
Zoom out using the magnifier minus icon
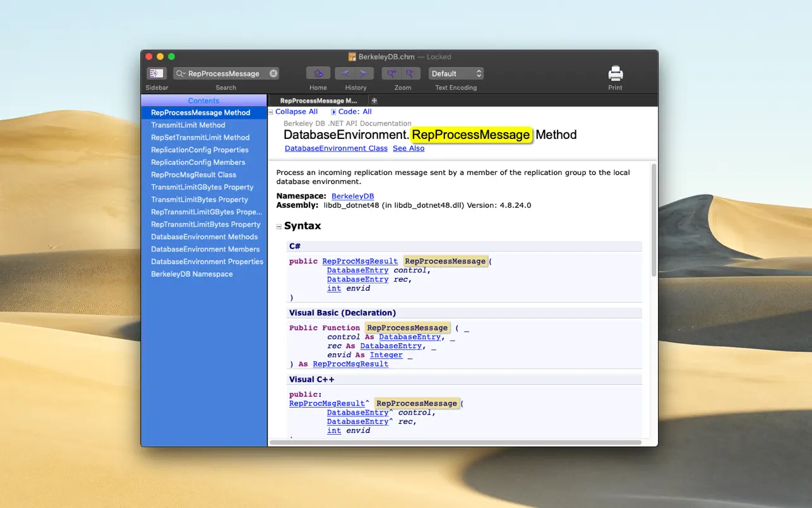[x=410, y=73]
